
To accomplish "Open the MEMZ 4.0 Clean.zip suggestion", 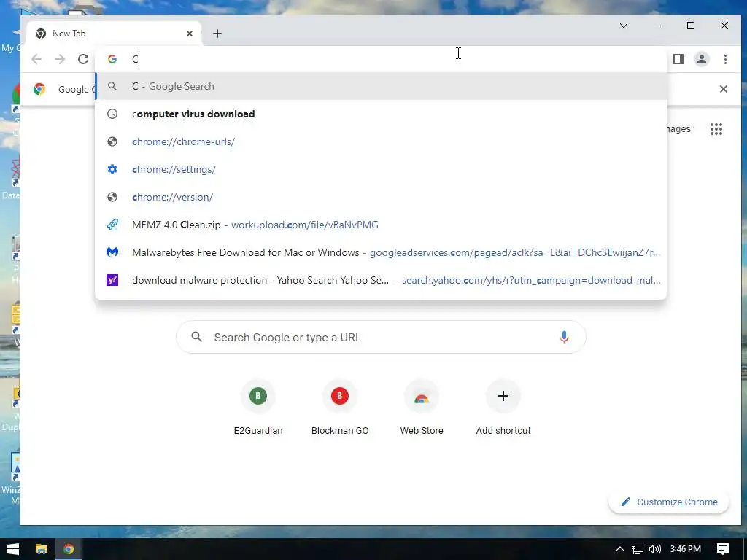I will [x=381, y=225].
